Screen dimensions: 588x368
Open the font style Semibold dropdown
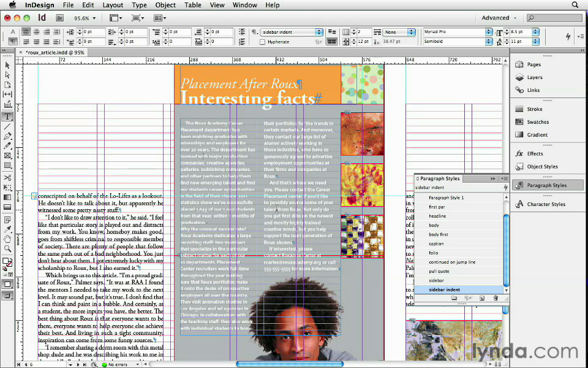tap(489, 41)
